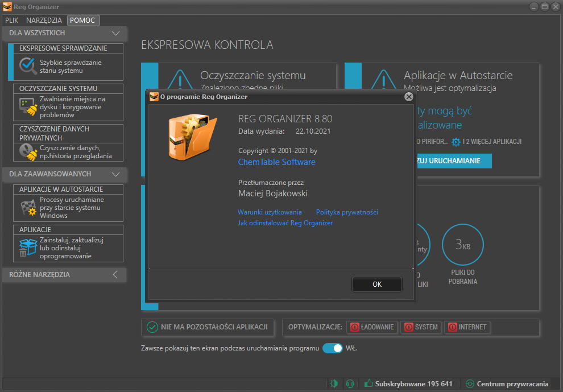Click 'I 2 więcej aplikacji' text
563x392 pixels.
(x=492, y=142)
